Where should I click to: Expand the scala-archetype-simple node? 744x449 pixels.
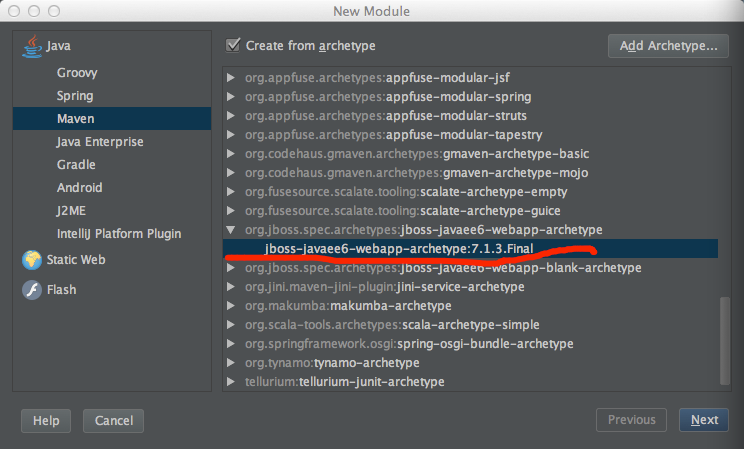click(231, 325)
